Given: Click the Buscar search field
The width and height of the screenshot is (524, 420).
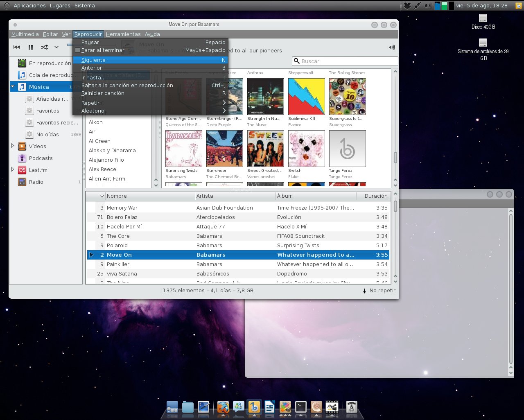Looking at the screenshot, I should click(x=345, y=61).
